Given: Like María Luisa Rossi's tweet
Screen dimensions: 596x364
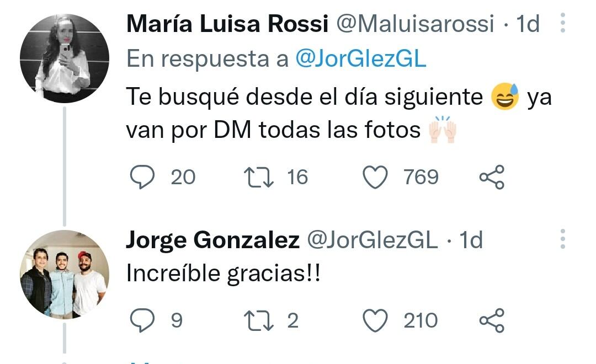Looking at the screenshot, I should pyautogui.click(x=375, y=177).
